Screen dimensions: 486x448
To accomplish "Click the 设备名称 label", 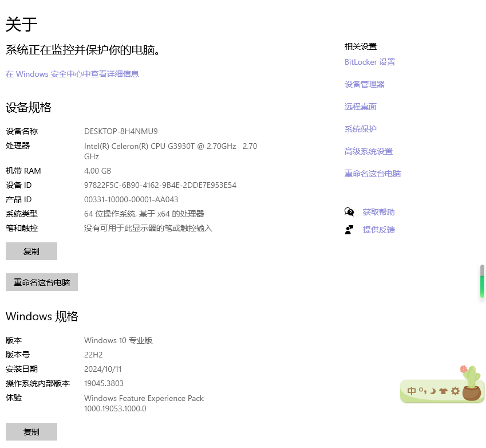I will point(22,131).
